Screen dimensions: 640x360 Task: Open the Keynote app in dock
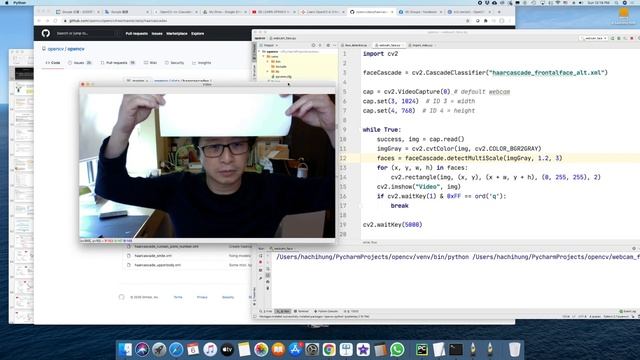[346, 349]
